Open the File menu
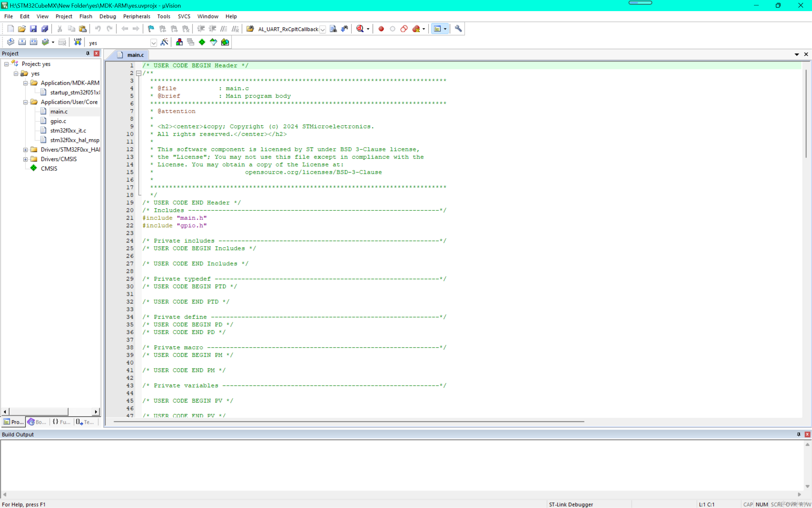The image size is (812, 508). [x=8, y=16]
